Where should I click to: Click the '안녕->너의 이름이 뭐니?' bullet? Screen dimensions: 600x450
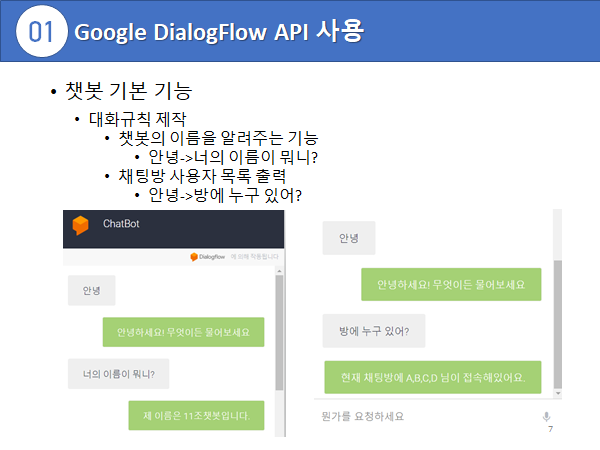(233, 157)
